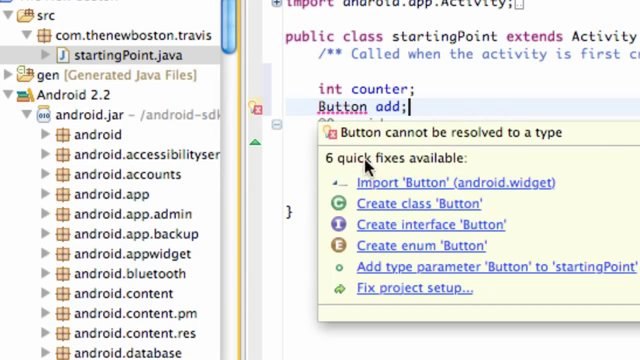Select the android.content.res package label
This screenshot has width=640, height=360.
[x=135, y=333]
